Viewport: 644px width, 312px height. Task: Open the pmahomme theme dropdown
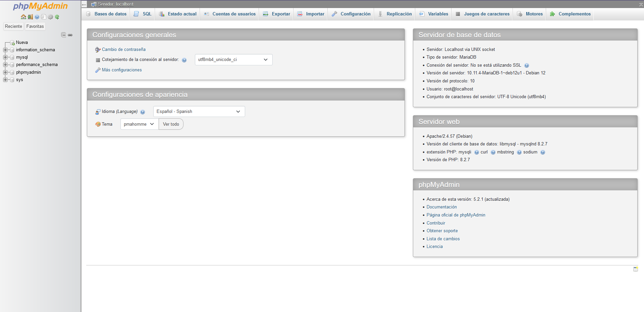coord(139,124)
